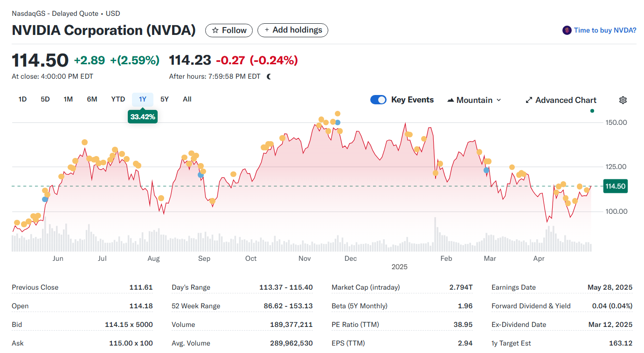644x353 pixels.
Task: Click the 52 Week Range value
Action: click(288, 306)
